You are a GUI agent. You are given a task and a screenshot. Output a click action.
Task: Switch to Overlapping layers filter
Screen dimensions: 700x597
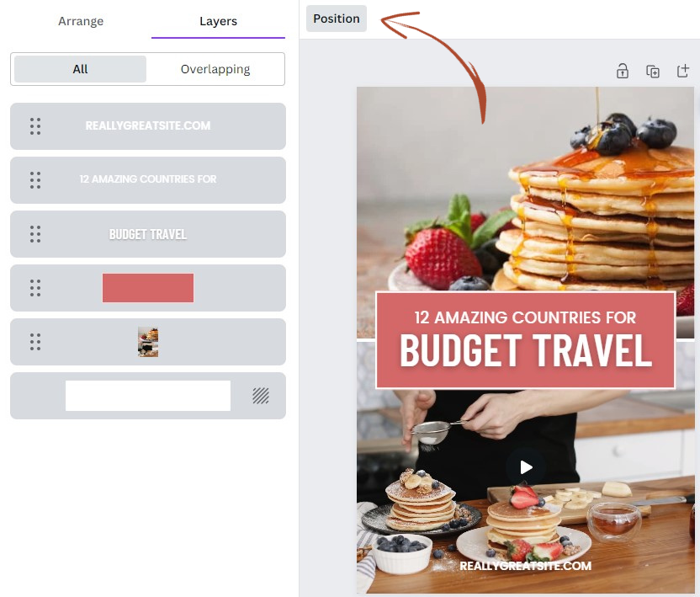point(215,69)
